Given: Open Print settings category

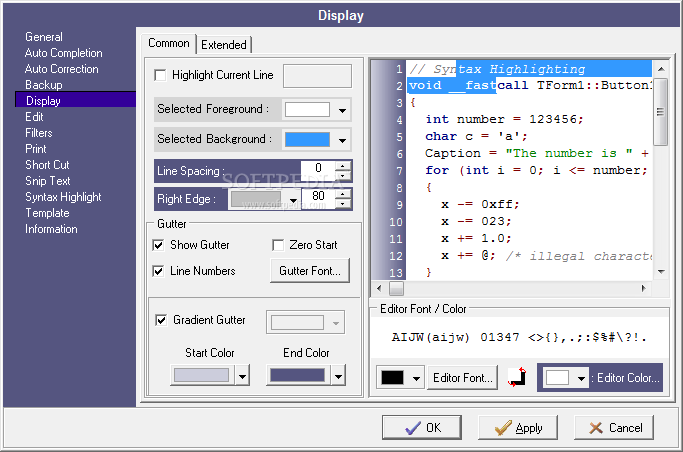Looking at the screenshot, I should [x=36, y=149].
